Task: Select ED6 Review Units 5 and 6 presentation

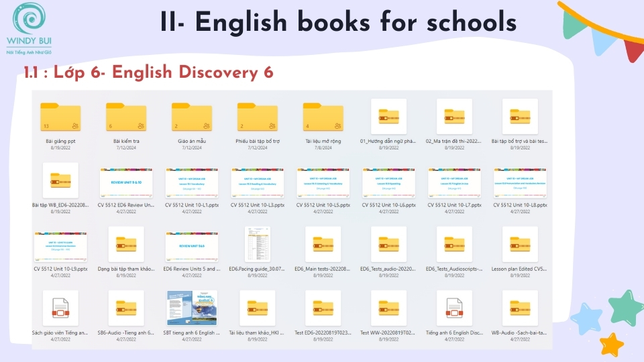Action: 192,244
